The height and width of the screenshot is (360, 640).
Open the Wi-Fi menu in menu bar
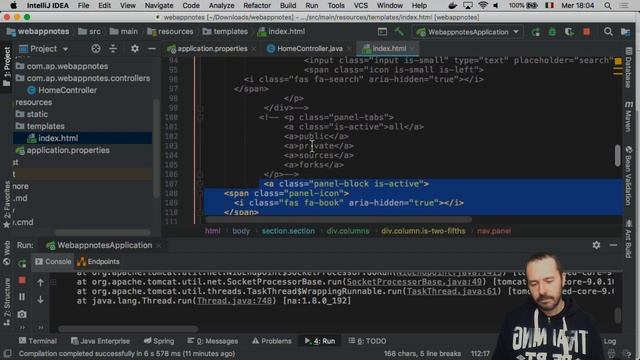click(483, 6)
